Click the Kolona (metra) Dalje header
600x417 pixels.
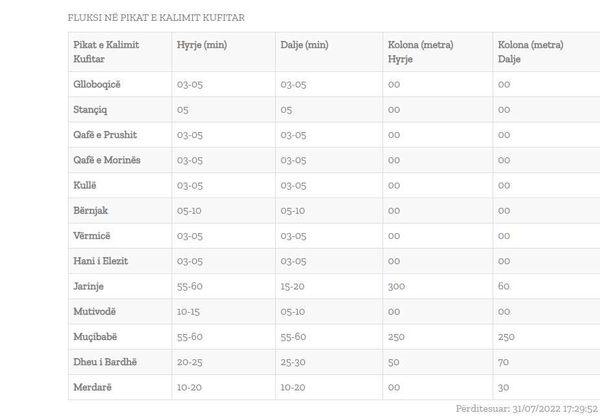530,52
